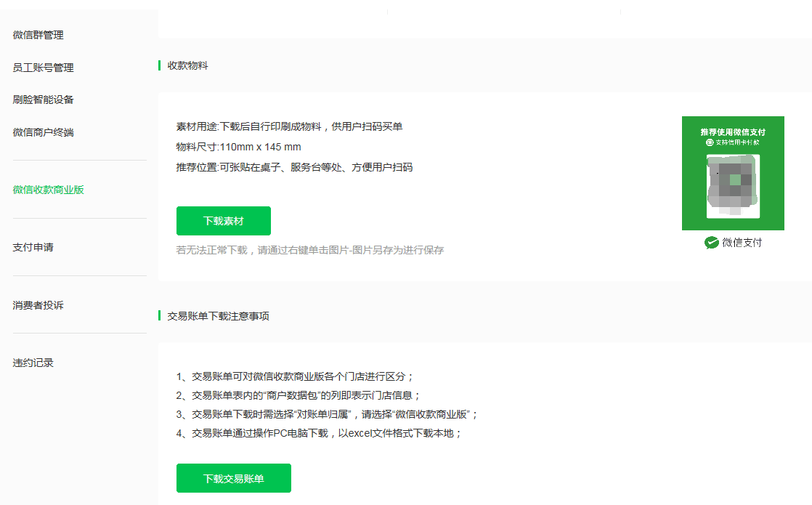Click the line starting with 推荐位置
This screenshot has width=812, height=505.
pos(294,167)
